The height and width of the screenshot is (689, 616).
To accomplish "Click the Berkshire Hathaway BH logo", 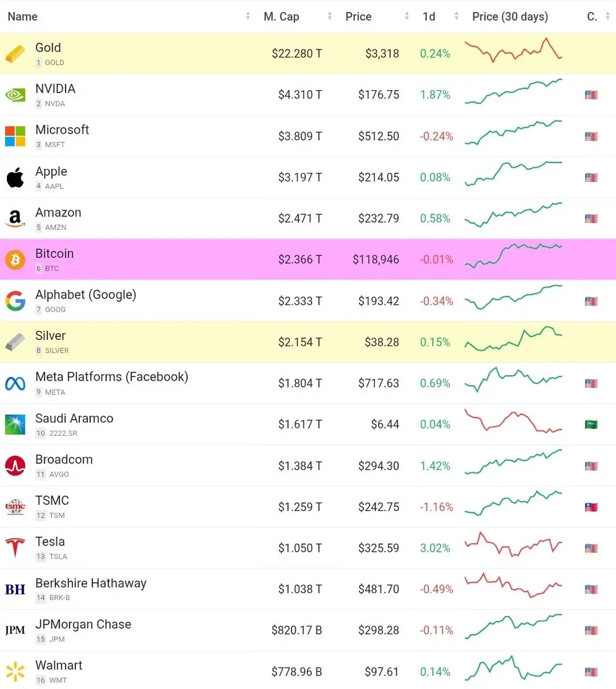I will [x=16, y=590].
